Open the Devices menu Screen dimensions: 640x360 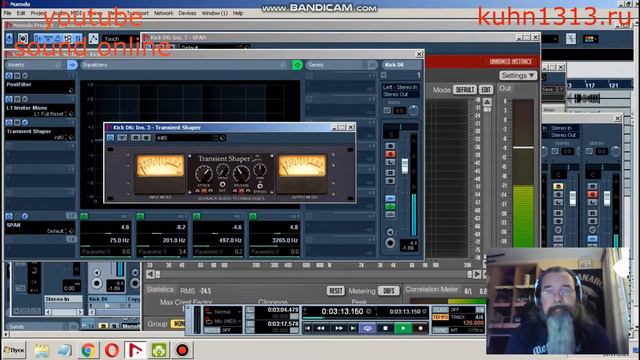(187, 13)
